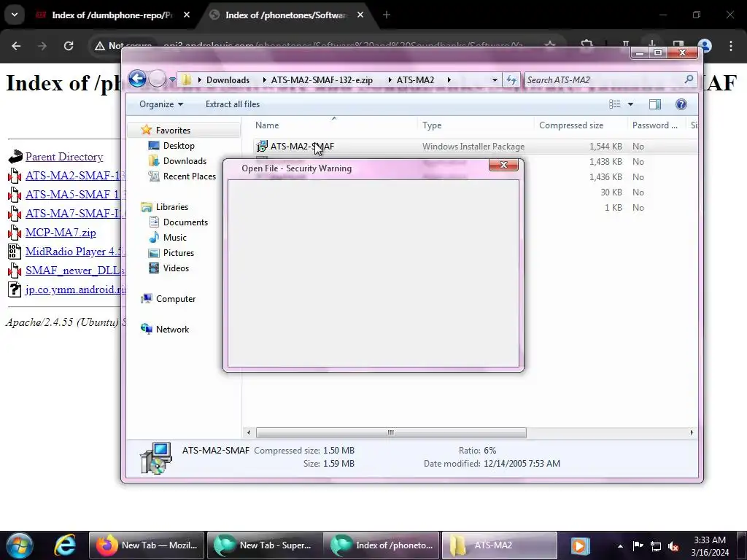Viewport: 747px width, 560px height.
Task: Open the browser profile avatar
Action: click(x=705, y=46)
